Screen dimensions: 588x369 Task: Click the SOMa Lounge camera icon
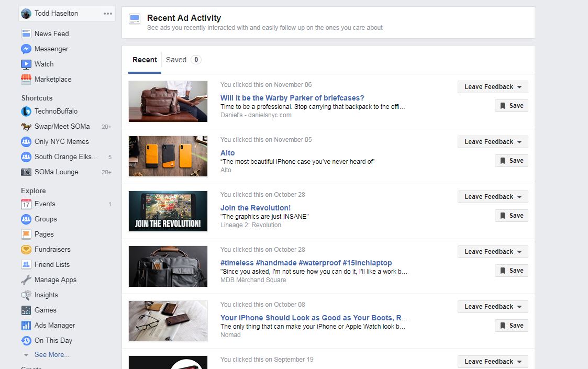(26, 172)
